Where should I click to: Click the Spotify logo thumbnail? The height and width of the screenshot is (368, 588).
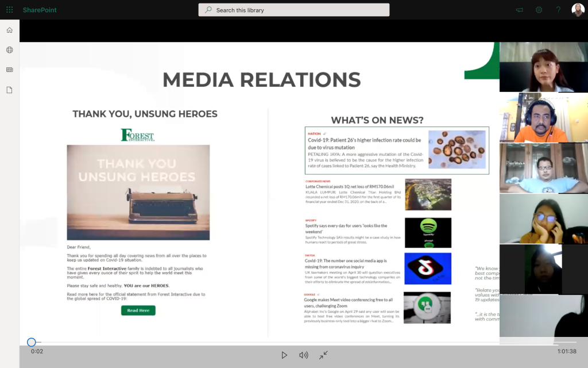(x=428, y=233)
